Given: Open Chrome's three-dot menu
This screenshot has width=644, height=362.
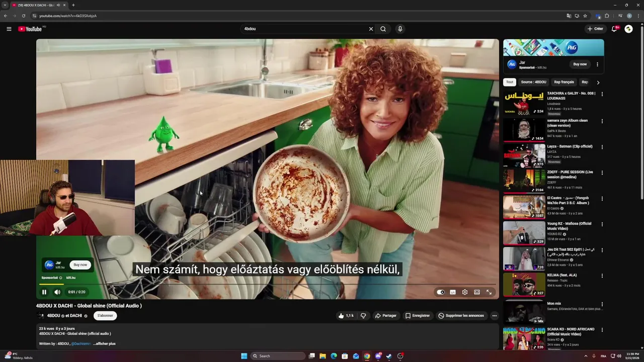Looking at the screenshot, I should tap(638, 16).
